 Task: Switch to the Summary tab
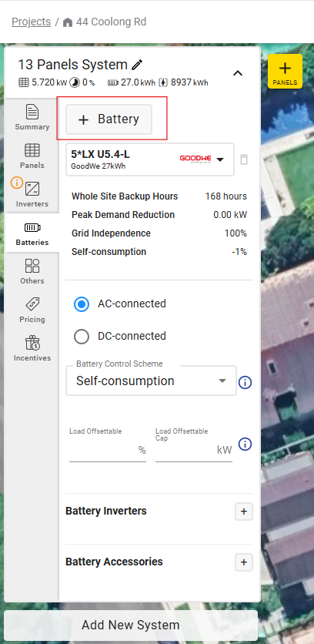[x=32, y=117]
